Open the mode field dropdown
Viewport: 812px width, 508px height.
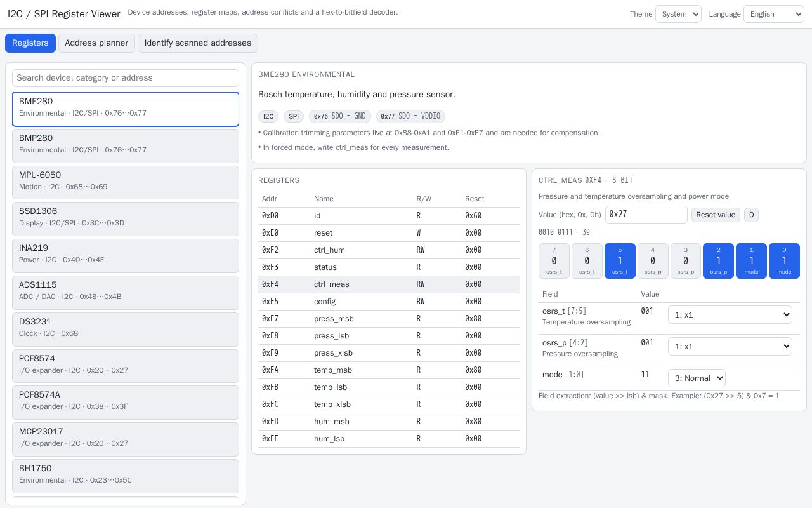tap(697, 378)
